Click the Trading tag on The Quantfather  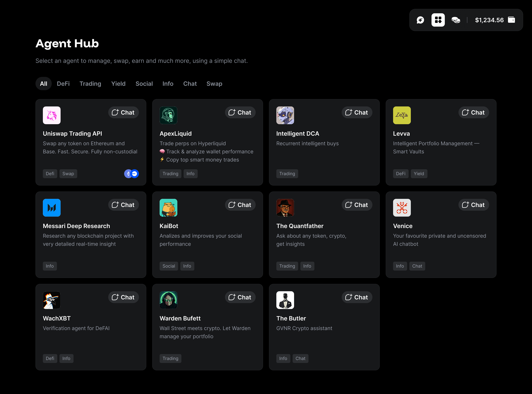pos(287,266)
